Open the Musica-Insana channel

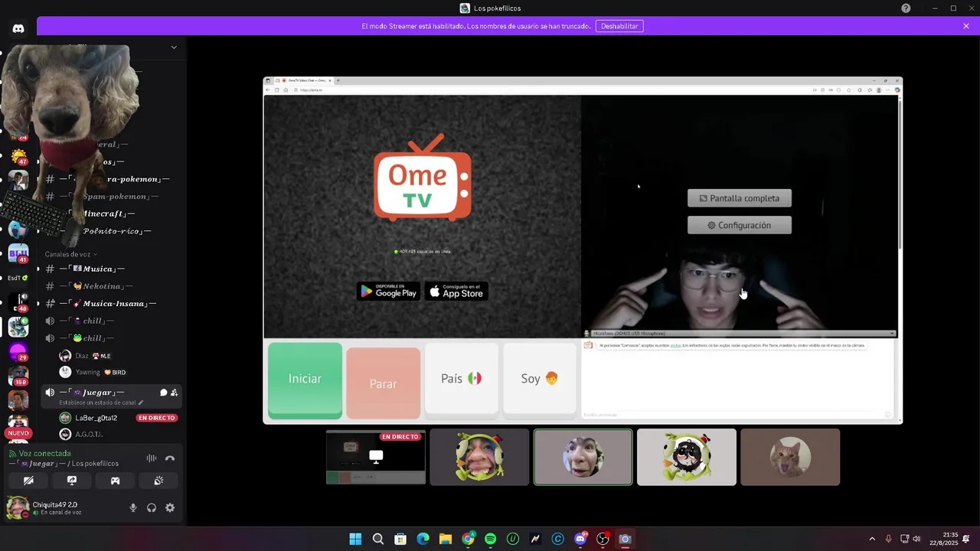[112, 303]
